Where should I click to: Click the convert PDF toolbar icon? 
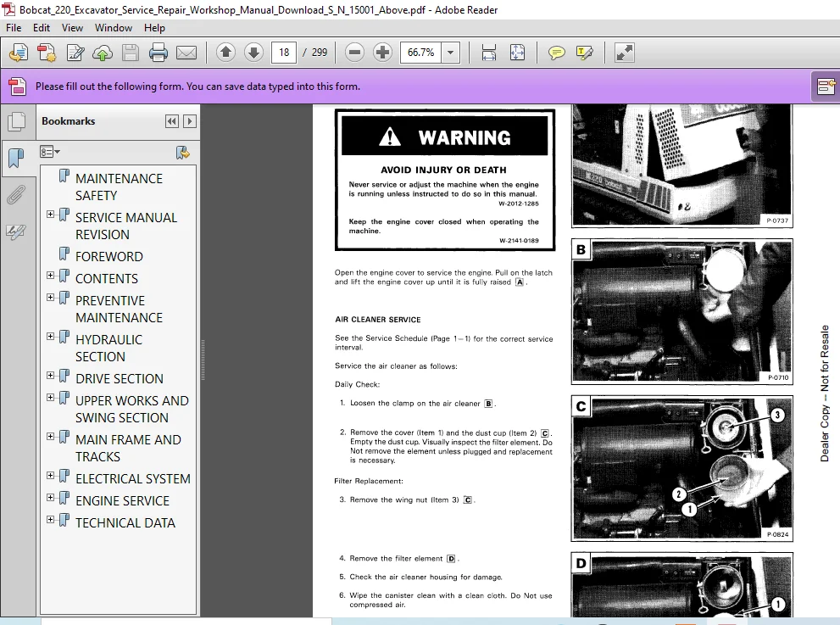pyautogui.click(x=47, y=53)
